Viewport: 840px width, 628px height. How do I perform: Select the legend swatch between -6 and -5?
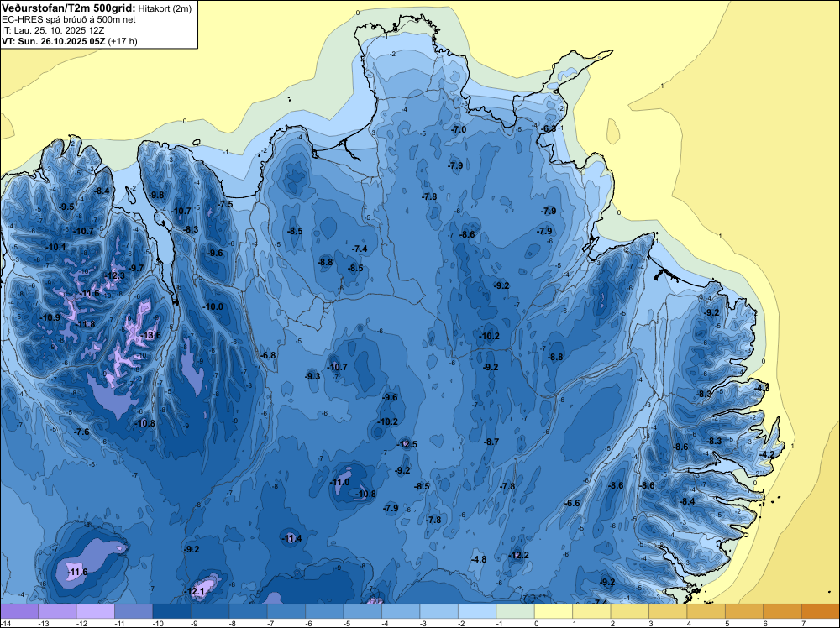[x=324, y=611]
